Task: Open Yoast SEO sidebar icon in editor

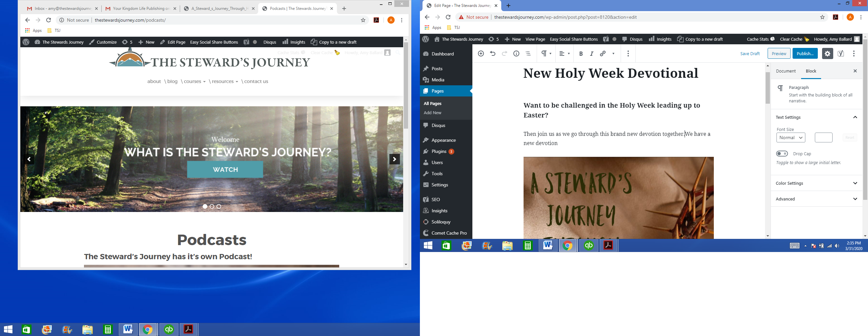Action: [841, 53]
